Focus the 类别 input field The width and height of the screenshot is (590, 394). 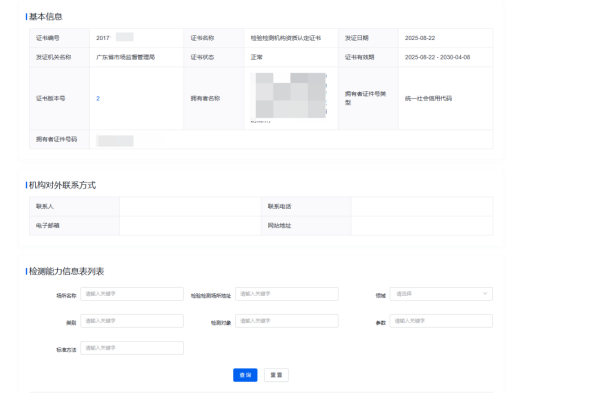click(132, 321)
